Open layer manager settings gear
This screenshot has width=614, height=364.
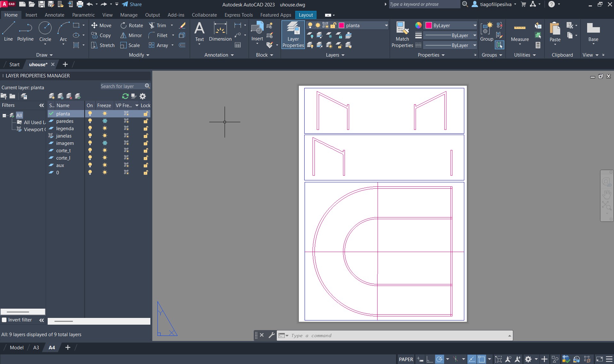tap(143, 96)
